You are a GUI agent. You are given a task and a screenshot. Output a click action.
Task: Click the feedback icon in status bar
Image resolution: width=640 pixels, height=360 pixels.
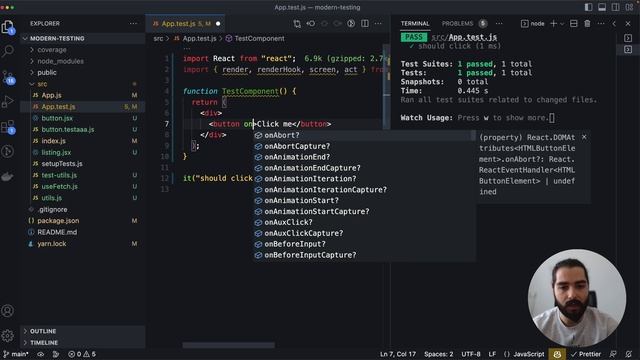point(613,354)
